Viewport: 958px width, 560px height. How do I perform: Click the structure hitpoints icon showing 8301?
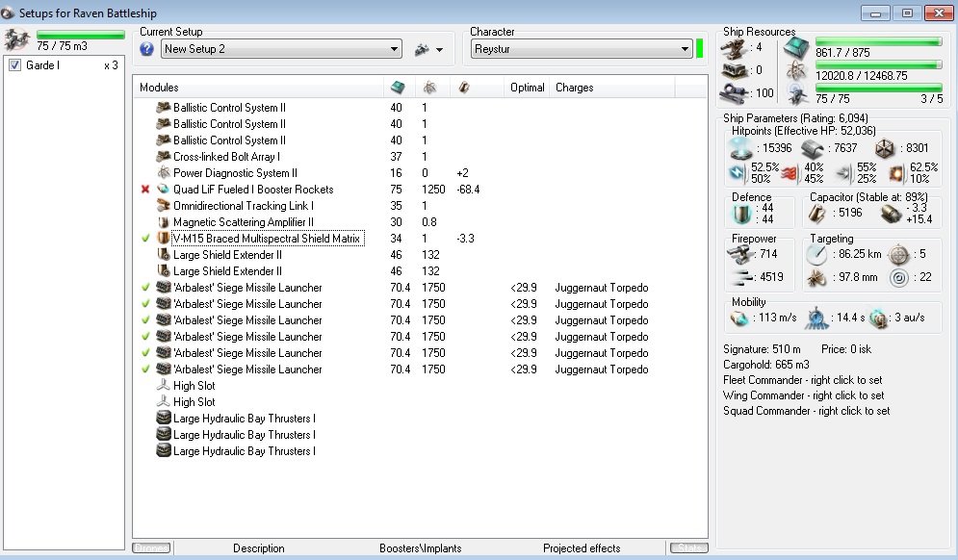click(x=885, y=148)
